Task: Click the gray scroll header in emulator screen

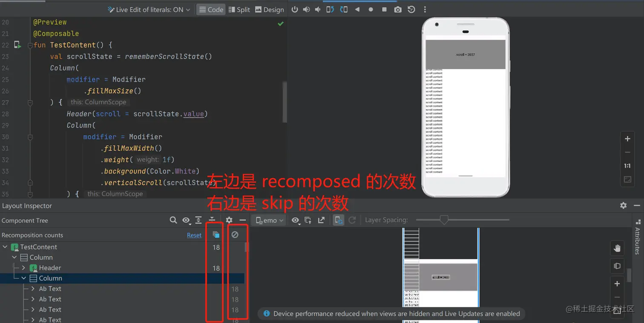Action: pyautogui.click(x=466, y=55)
